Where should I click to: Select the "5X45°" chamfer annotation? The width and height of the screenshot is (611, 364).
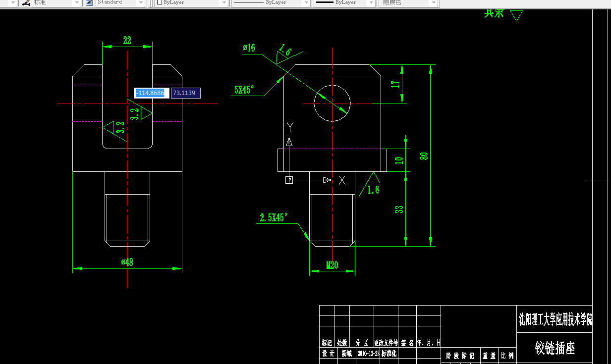(244, 90)
